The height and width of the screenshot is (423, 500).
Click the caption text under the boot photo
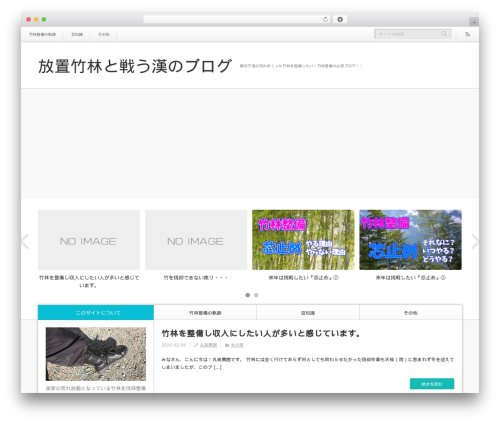point(96,388)
